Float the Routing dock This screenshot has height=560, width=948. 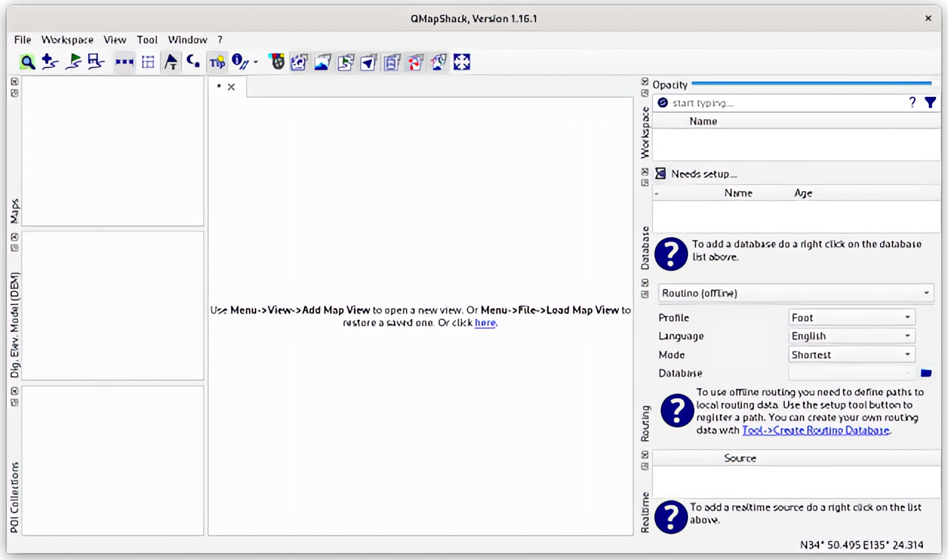[x=645, y=294]
